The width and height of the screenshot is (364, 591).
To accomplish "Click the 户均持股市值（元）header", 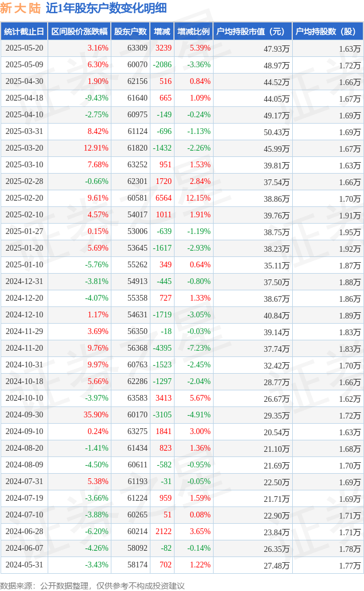I will coord(251,32).
